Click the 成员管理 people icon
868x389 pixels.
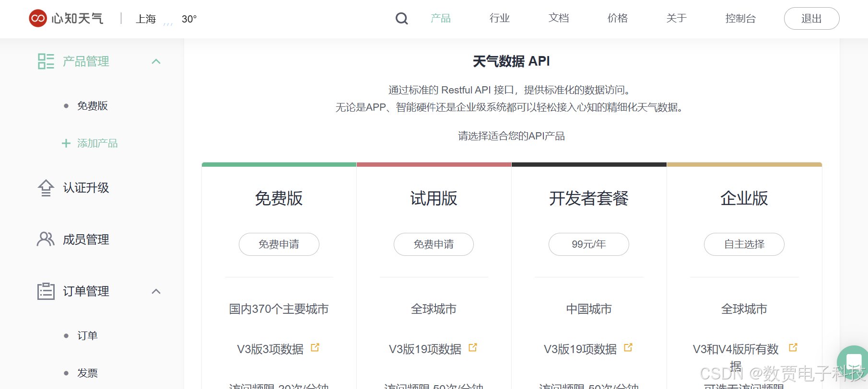tap(46, 239)
